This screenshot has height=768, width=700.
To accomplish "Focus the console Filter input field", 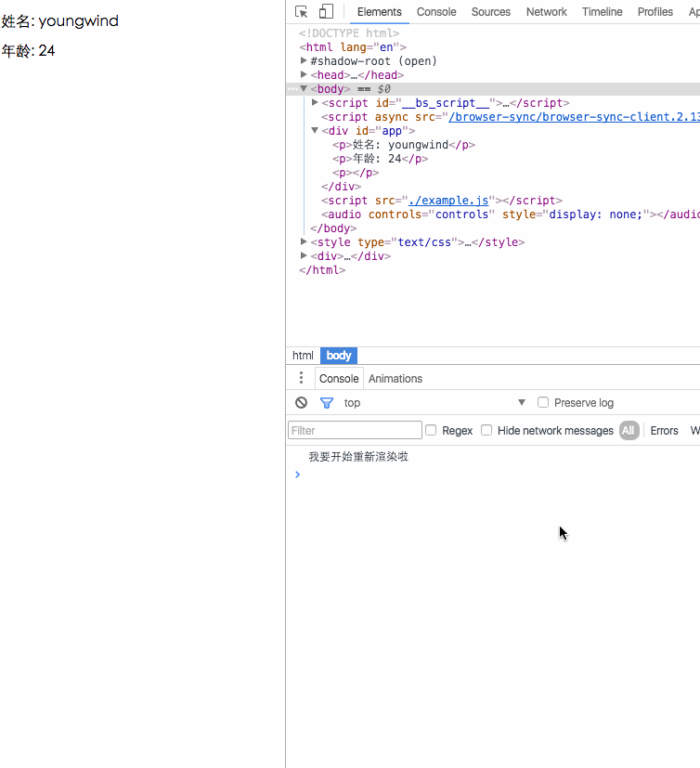I will coord(355,430).
